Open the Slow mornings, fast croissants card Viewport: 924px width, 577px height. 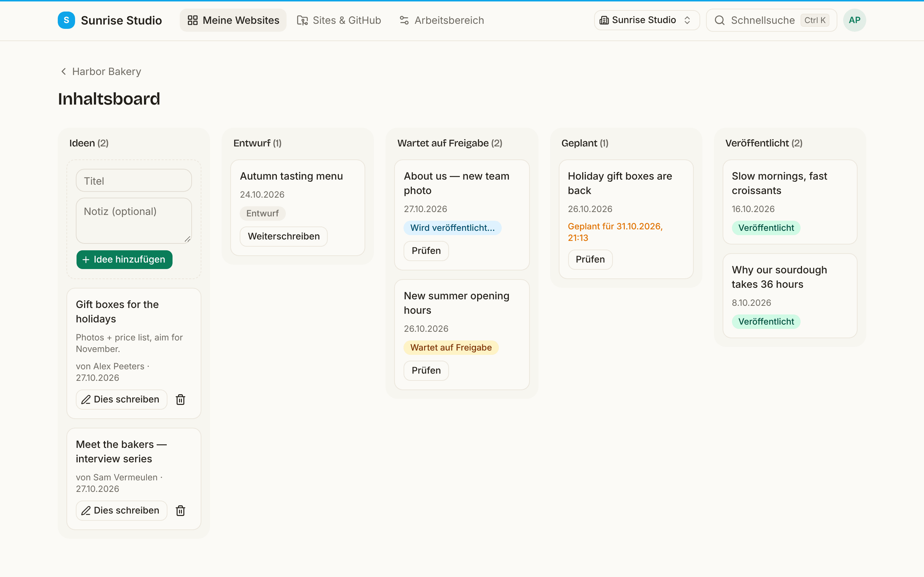(x=790, y=202)
